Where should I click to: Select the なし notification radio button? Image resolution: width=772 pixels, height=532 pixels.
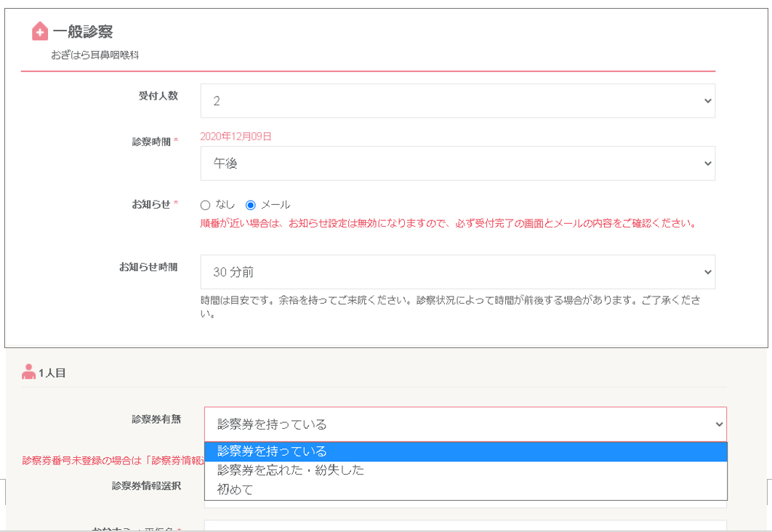tap(205, 206)
